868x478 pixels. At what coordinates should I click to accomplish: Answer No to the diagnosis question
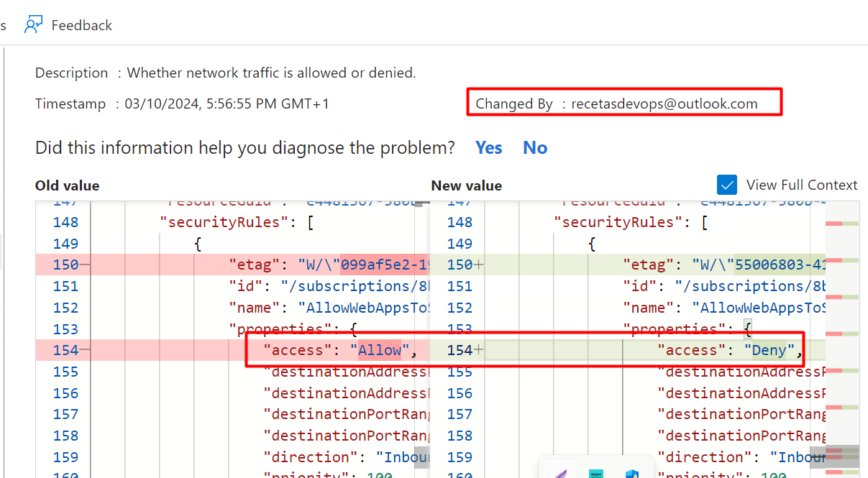click(535, 147)
